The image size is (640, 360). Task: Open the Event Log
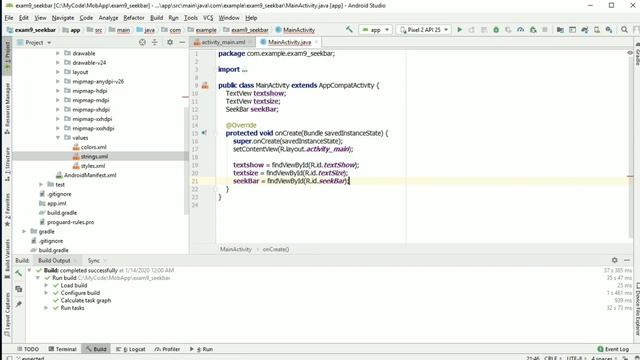[x=613, y=349]
